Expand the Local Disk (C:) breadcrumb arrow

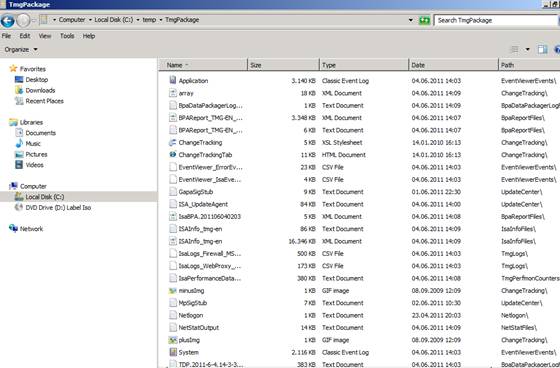coord(138,20)
